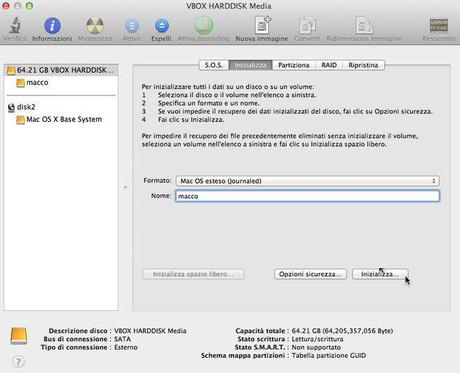Screen dimensions: 460x373
Task: Open Opzioni sicurezza button
Action: [310, 274]
